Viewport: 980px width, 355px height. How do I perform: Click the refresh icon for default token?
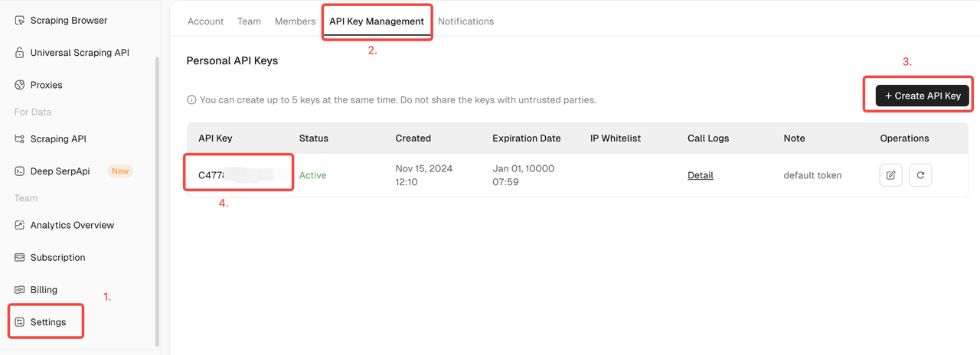(920, 175)
